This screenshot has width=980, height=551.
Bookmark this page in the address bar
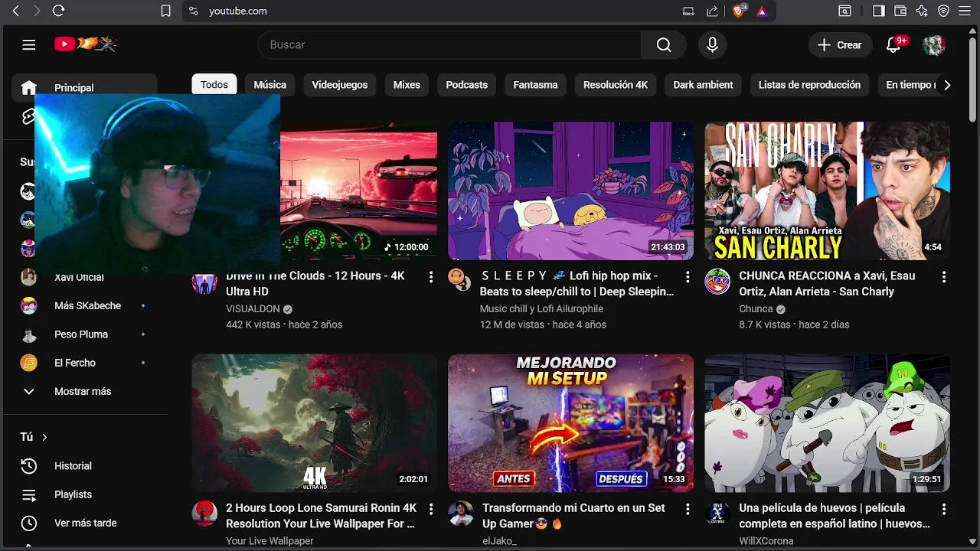pos(165,11)
